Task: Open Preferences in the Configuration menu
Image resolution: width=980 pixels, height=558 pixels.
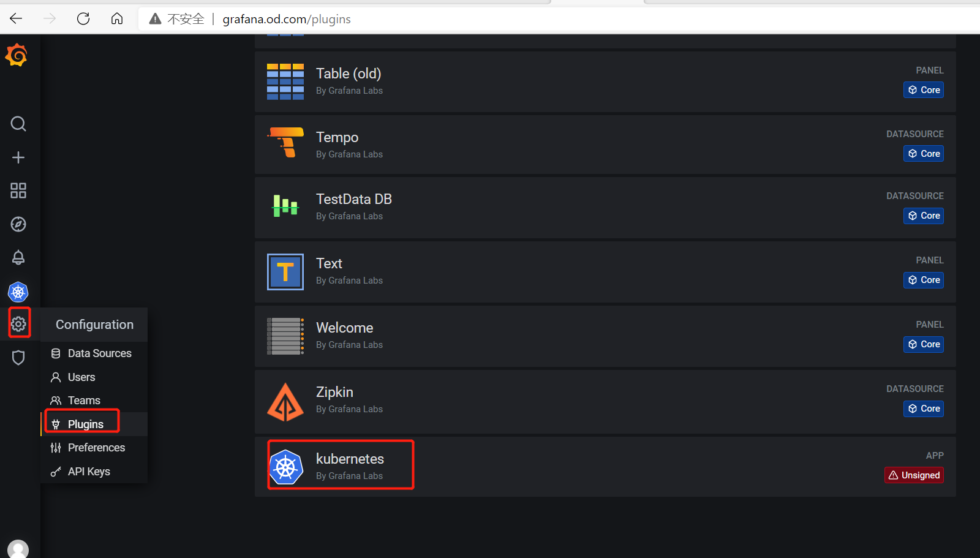Action: (x=94, y=448)
